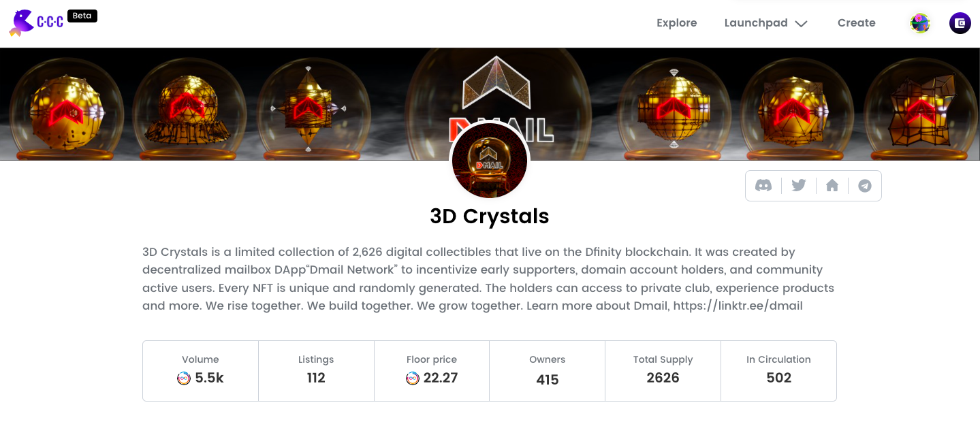Open the Create page
Screen dimensions: 980x424
856,23
